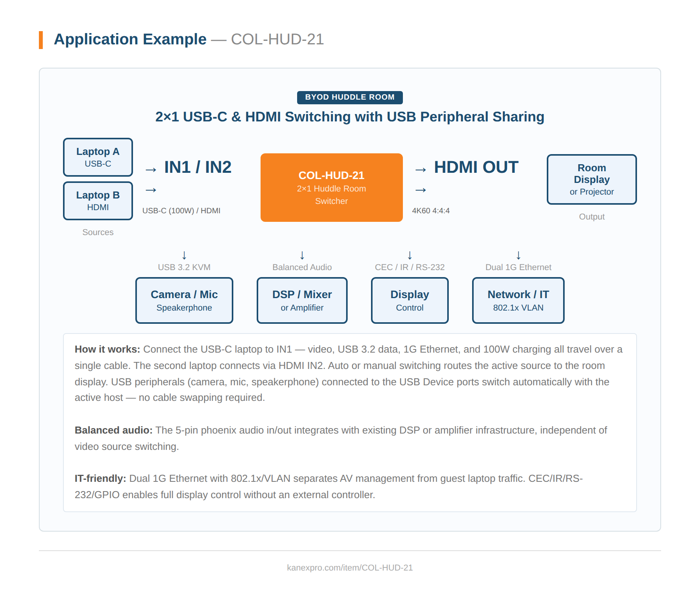Click the Network / IT 802.1x VLAN box
This screenshot has height=604, width=700.
click(x=518, y=300)
